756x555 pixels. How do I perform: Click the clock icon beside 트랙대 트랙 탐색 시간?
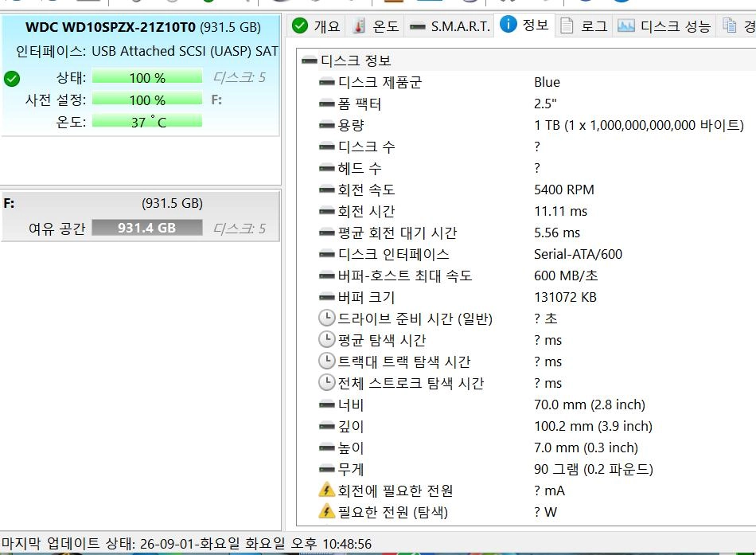[327, 361]
